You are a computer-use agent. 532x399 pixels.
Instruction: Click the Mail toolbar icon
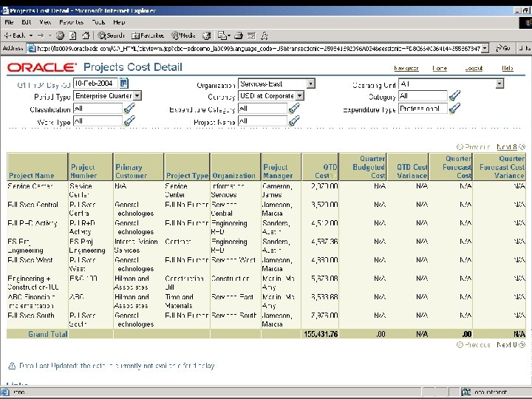click(222, 35)
